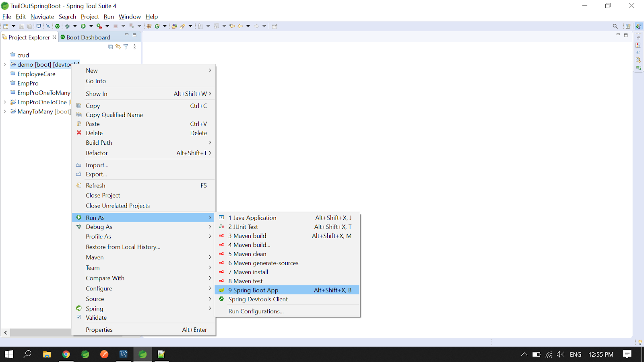
Task: Click the Back navigation arrow in toolbar
Action: (240, 26)
